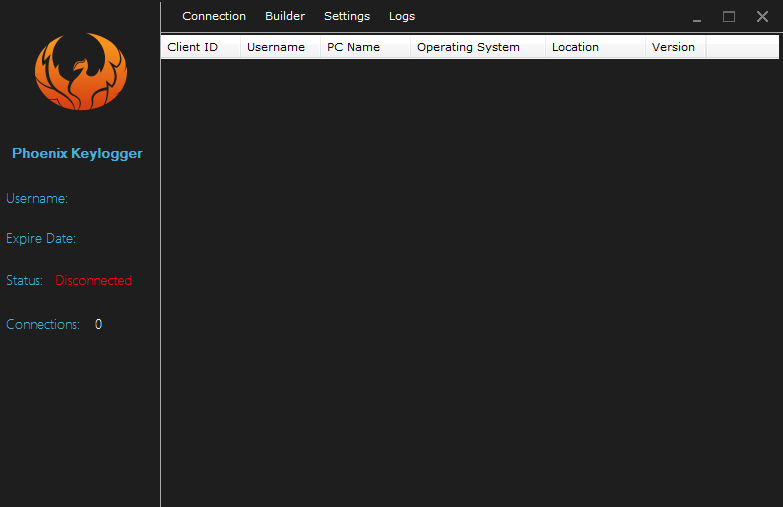Open the Logs menu
Image resolution: width=783 pixels, height=507 pixels.
click(402, 16)
